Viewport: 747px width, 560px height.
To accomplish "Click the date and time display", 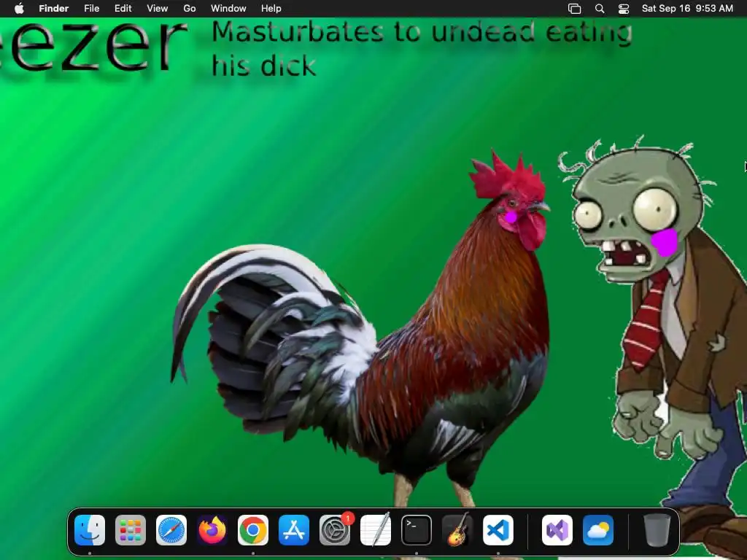I will point(687,9).
